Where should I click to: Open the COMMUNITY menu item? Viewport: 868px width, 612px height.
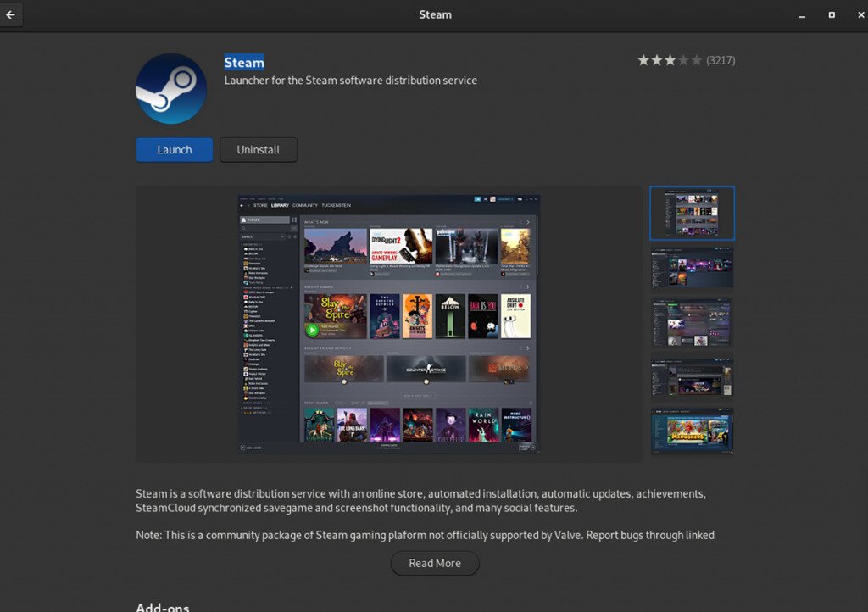pyautogui.click(x=303, y=205)
